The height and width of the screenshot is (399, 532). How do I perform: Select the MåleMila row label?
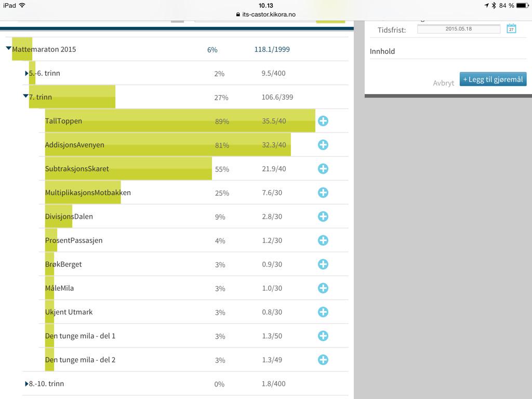(59, 288)
